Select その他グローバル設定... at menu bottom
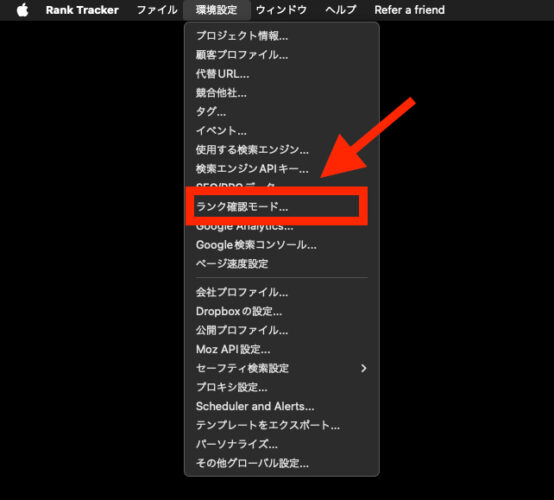This screenshot has width=554, height=500. coord(282,463)
